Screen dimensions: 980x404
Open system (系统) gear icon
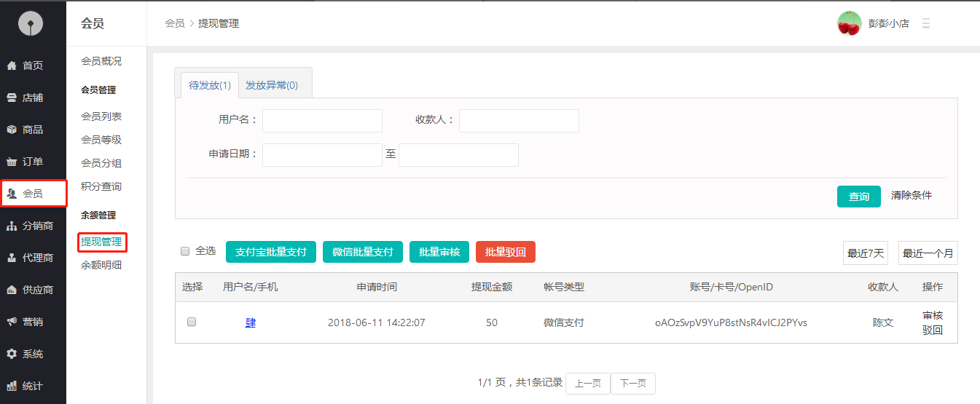pyautogui.click(x=12, y=354)
